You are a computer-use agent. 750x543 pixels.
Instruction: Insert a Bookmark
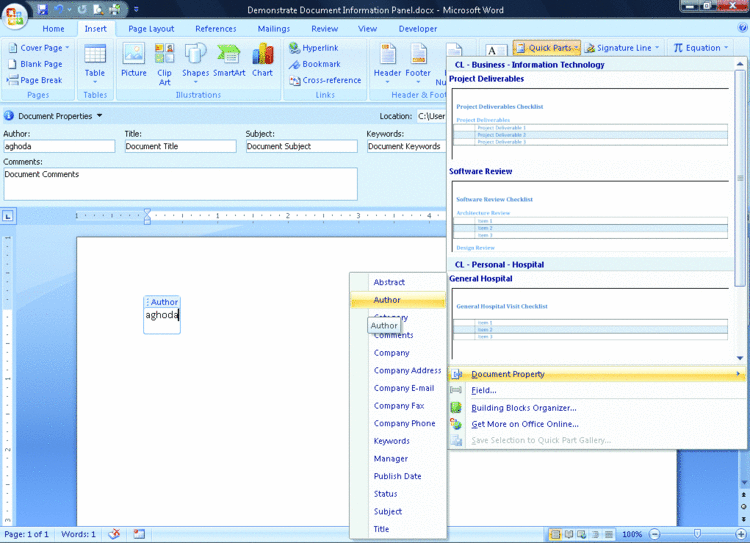315,64
